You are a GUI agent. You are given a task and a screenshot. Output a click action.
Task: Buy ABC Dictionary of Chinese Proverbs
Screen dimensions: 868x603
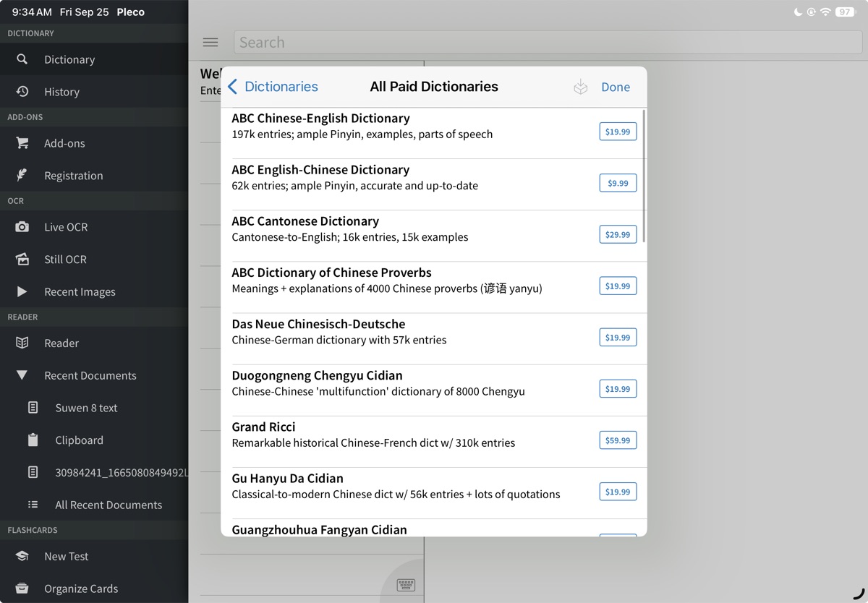(x=618, y=286)
